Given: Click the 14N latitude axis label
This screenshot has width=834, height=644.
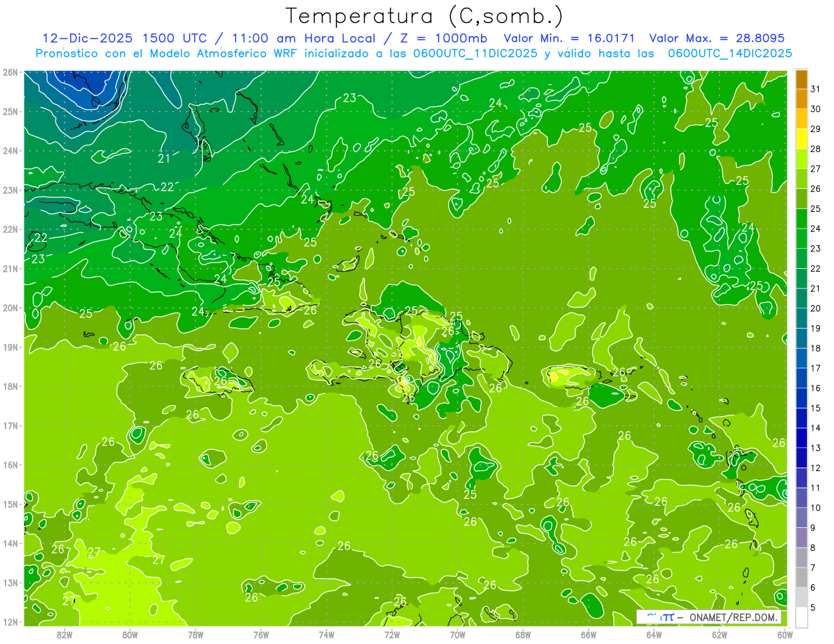Looking at the screenshot, I should [10, 543].
